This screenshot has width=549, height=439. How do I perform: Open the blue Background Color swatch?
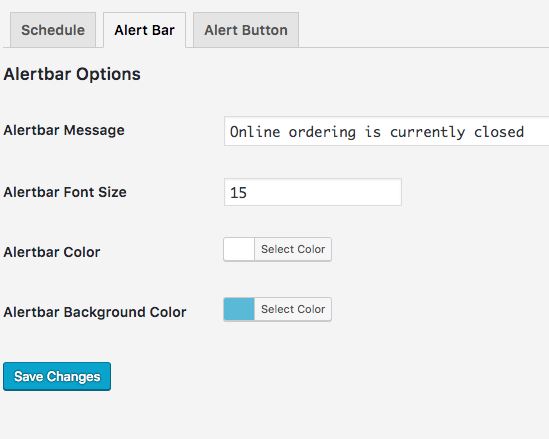click(239, 309)
